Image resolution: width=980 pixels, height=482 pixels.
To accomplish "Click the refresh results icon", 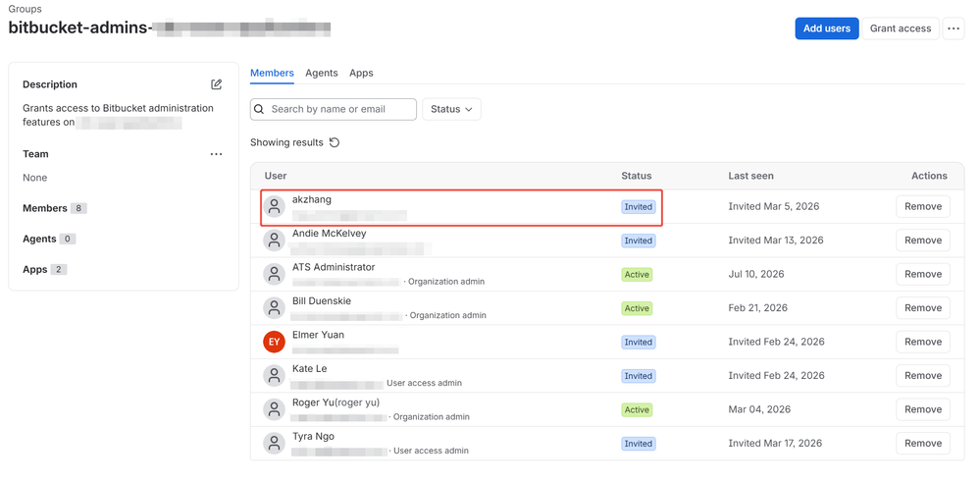I will click(335, 142).
